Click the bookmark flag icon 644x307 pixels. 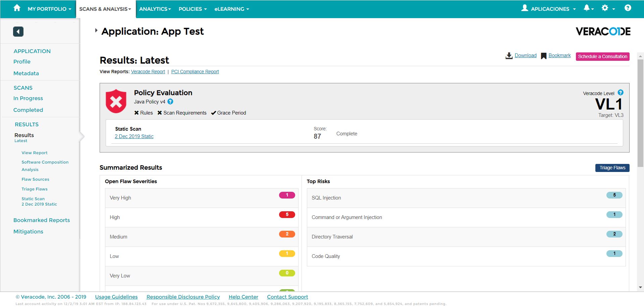click(x=544, y=56)
